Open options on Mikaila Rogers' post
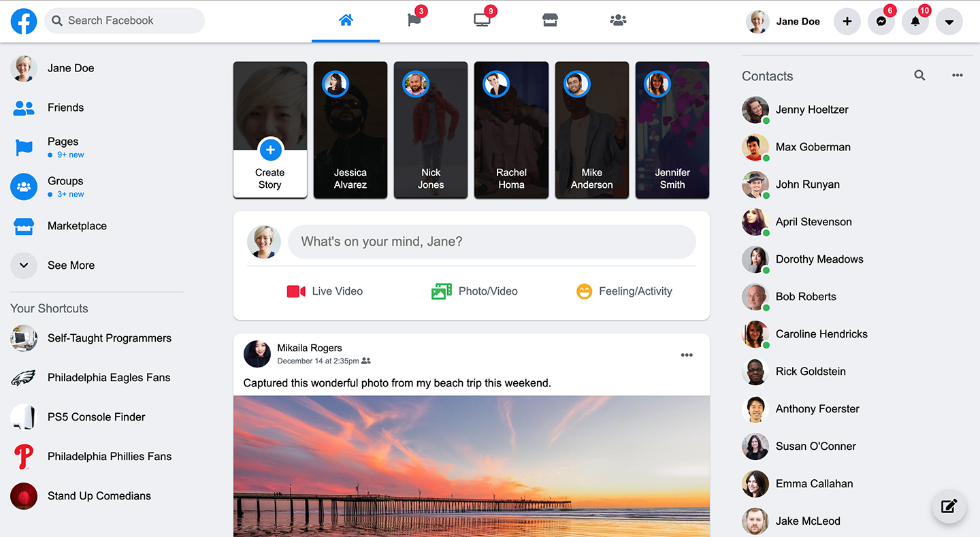The image size is (980, 537). click(687, 355)
